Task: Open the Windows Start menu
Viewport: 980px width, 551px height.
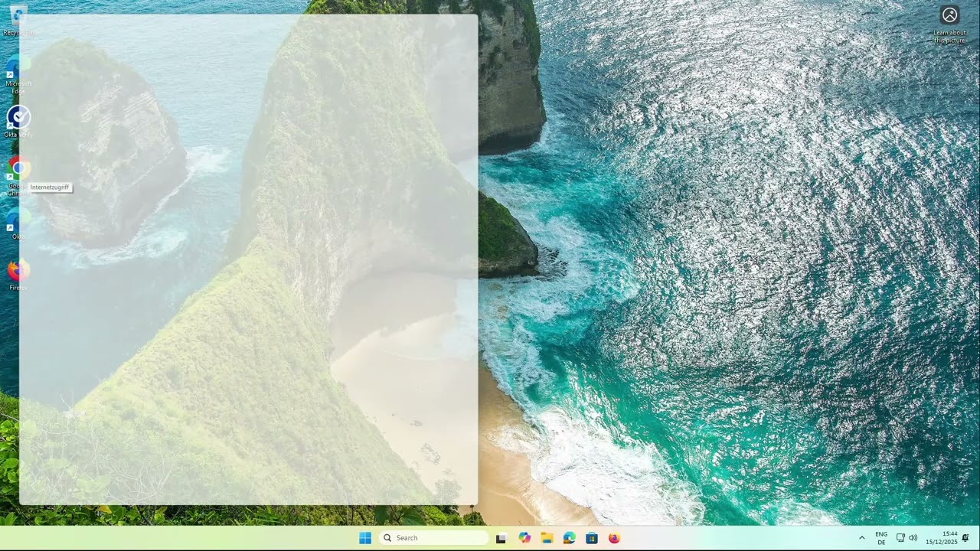Action: (x=365, y=538)
